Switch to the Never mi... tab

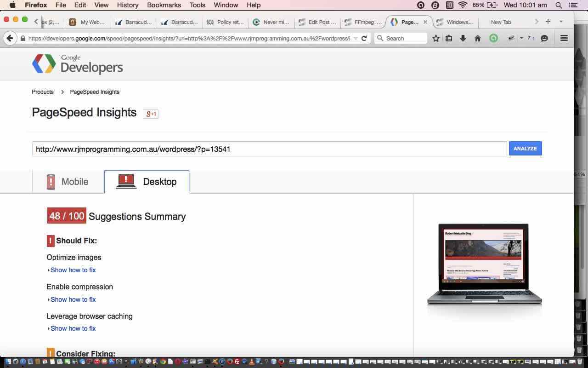(271, 22)
